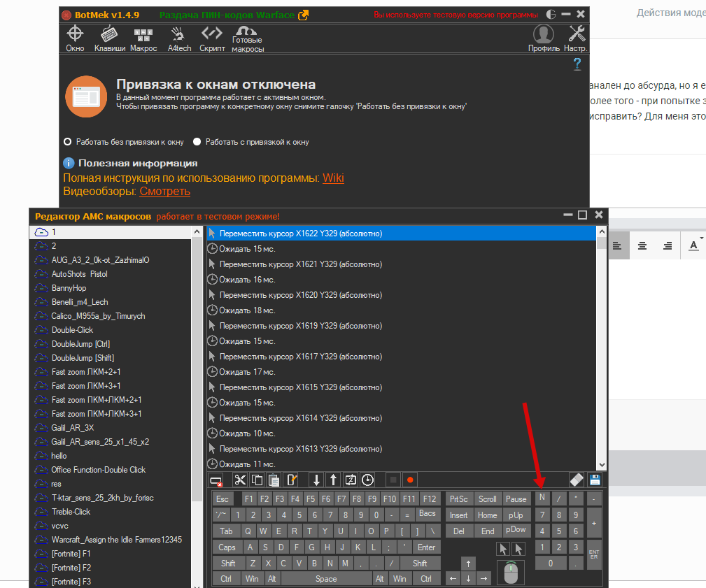Click the loop repeat icon in macro toolbar
Screen dimensions: 706x588
coord(351,480)
